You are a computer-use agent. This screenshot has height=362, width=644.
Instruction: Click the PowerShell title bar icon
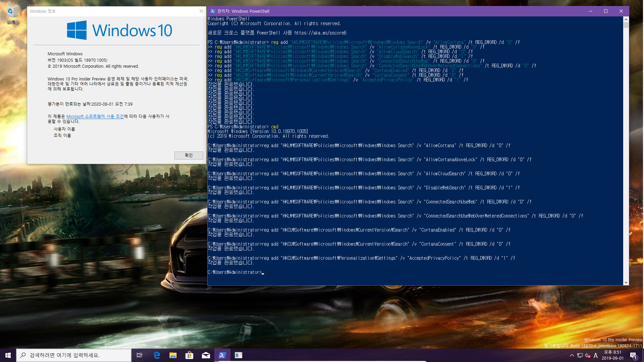pos(213,11)
